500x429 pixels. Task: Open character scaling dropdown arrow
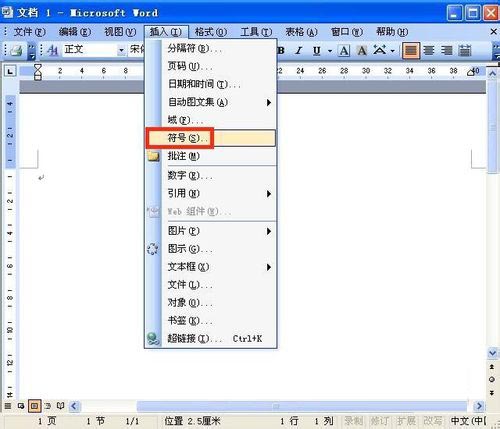tap(392, 51)
